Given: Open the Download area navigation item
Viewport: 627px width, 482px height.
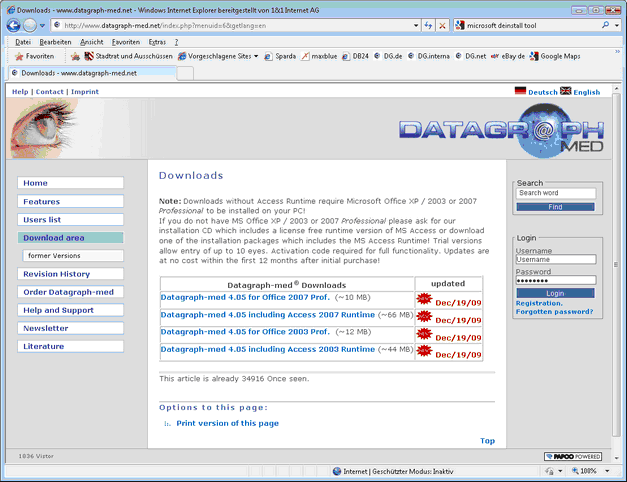Looking at the screenshot, I should (x=70, y=238).
